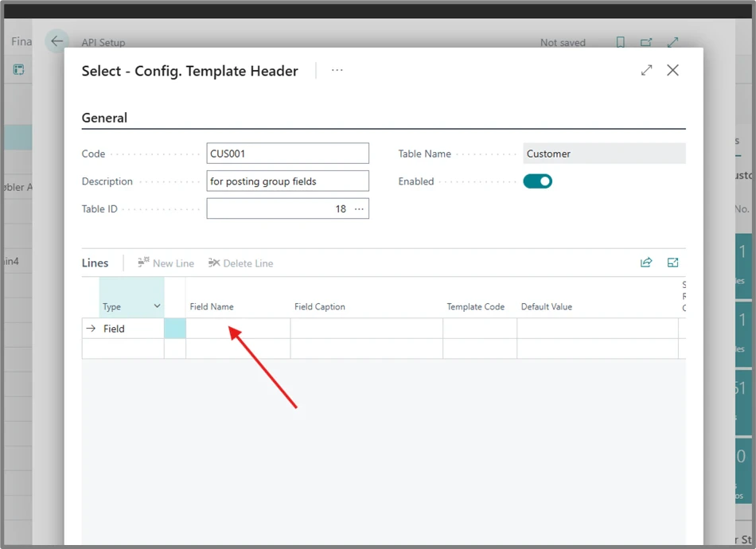Open the Lines section menu
756x549 pixels.
point(95,263)
